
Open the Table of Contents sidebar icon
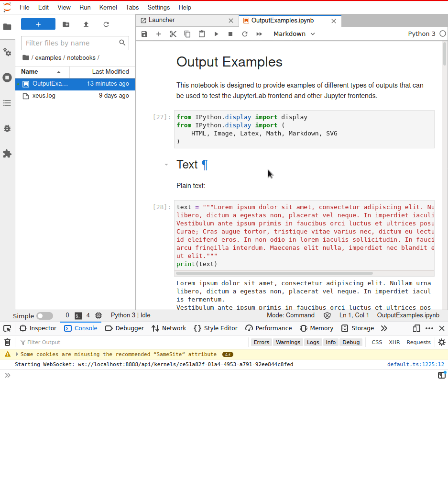pos(7,103)
